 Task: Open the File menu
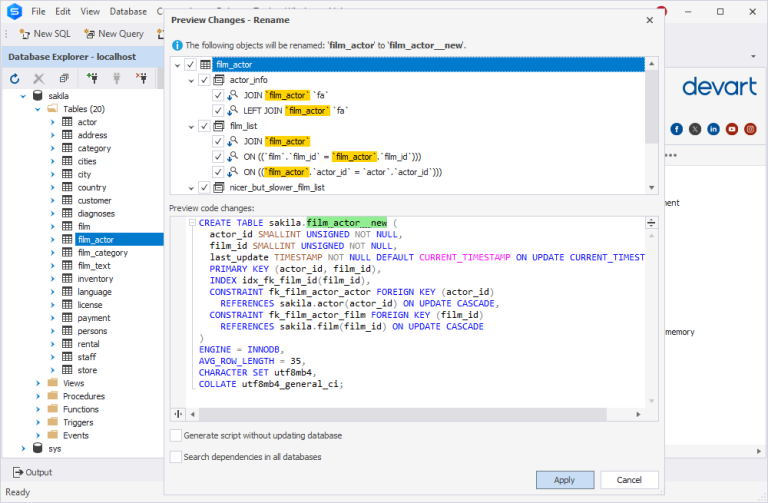pyautogui.click(x=38, y=11)
